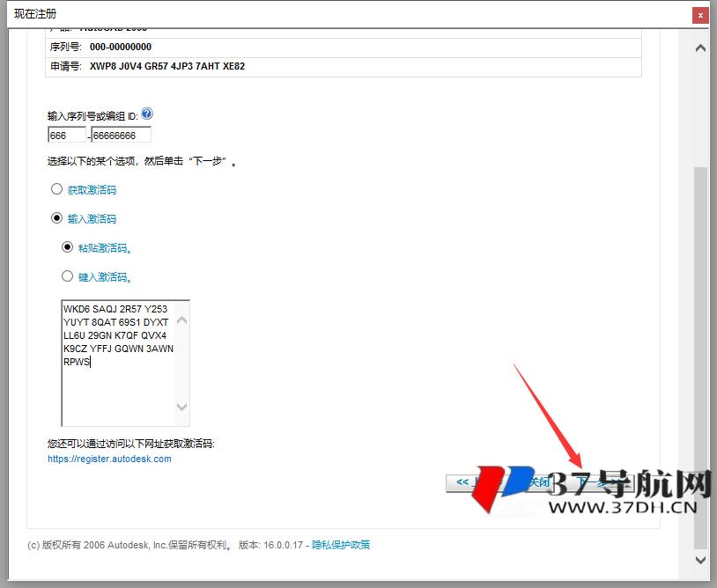This screenshot has width=717, height=588.
Task: Click the serial number prefix field 666
Action: pyautogui.click(x=66, y=135)
